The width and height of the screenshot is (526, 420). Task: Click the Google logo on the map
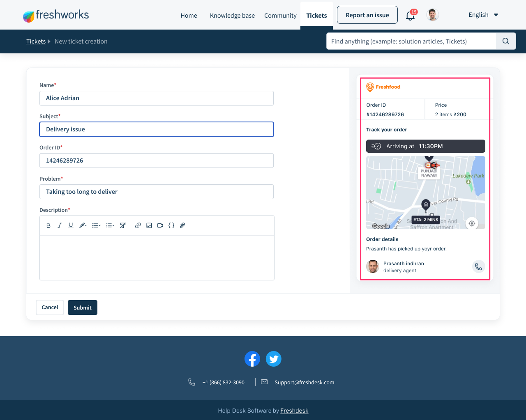[x=381, y=226]
